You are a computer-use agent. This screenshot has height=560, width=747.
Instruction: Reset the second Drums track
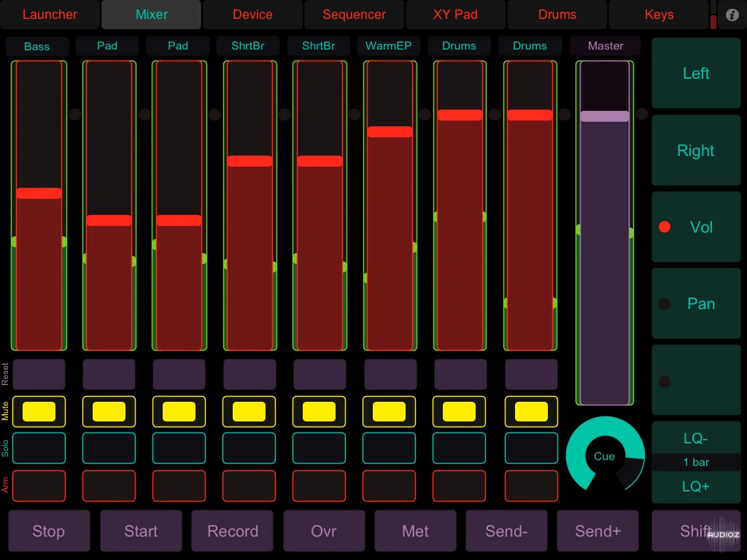[531, 374]
